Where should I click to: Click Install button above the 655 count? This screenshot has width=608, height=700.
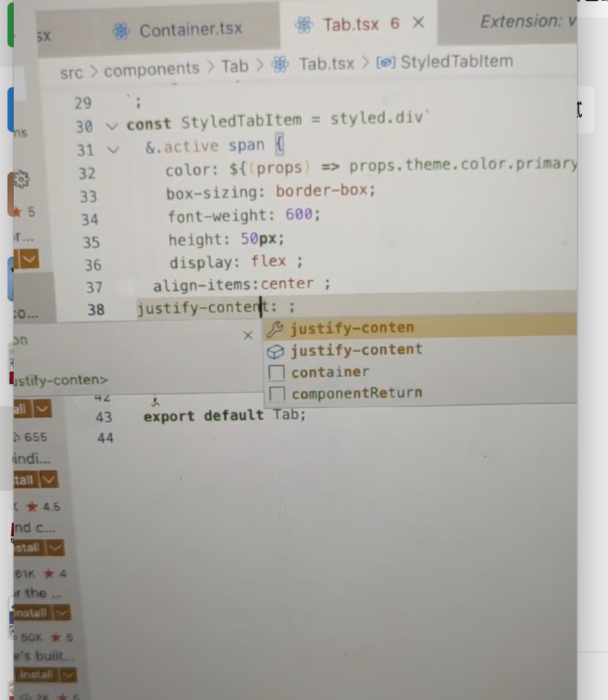(22, 409)
